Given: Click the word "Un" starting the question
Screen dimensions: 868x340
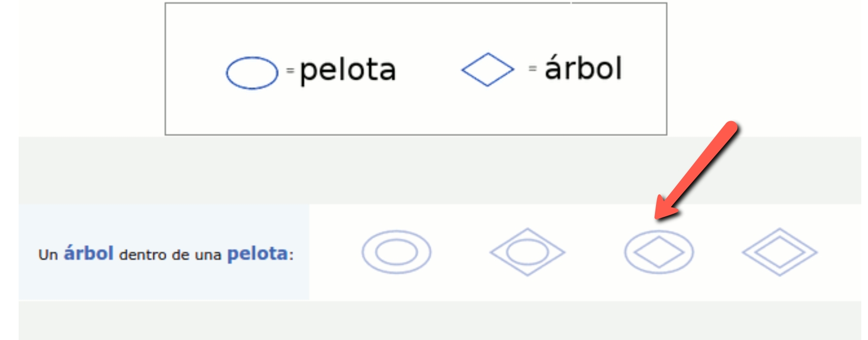Looking at the screenshot, I should (x=48, y=255).
